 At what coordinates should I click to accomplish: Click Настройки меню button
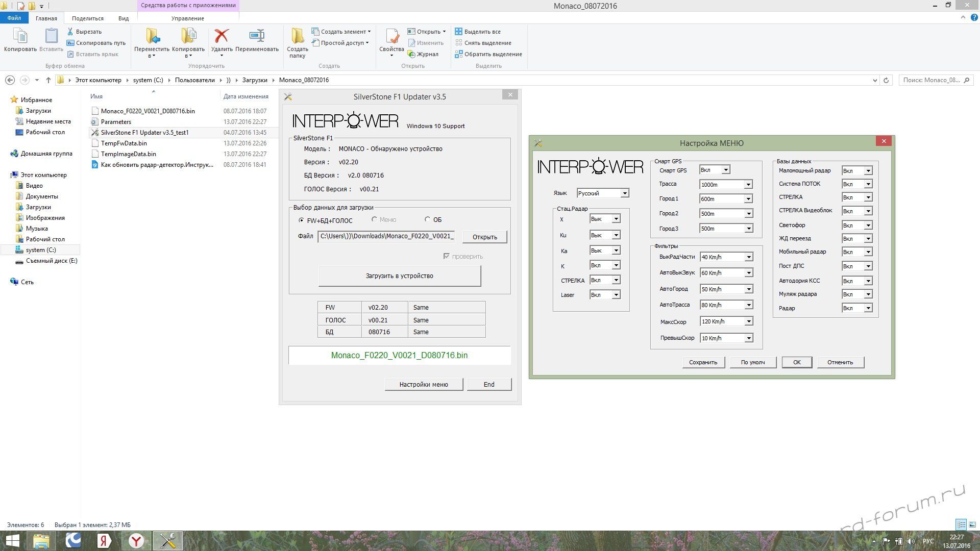(x=424, y=385)
